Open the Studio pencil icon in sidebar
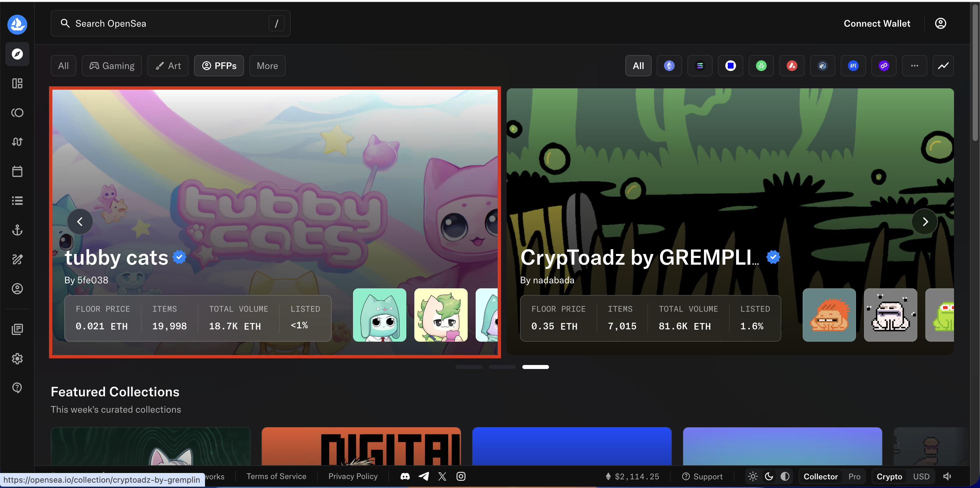The width and height of the screenshot is (980, 488). click(x=17, y=259)
